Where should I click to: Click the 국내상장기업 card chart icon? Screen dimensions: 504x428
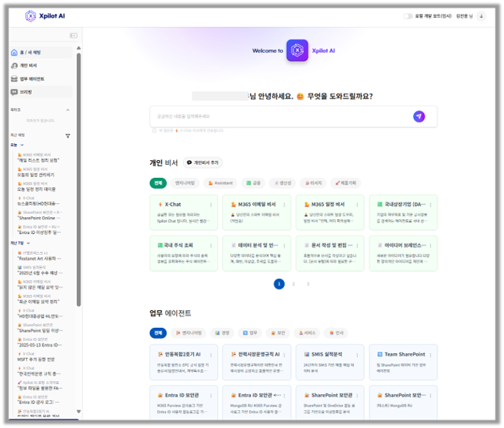[379, 205]
